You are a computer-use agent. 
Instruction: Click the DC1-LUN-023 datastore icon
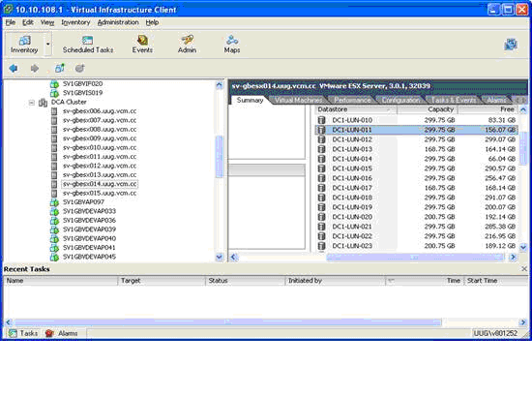(321, 246)
